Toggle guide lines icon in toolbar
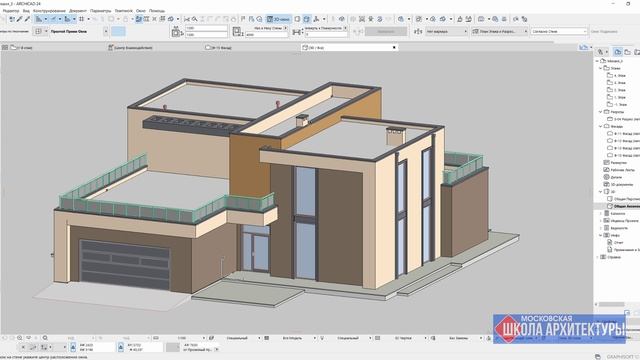This screenshot has height=360, width=640. (38, 19)
